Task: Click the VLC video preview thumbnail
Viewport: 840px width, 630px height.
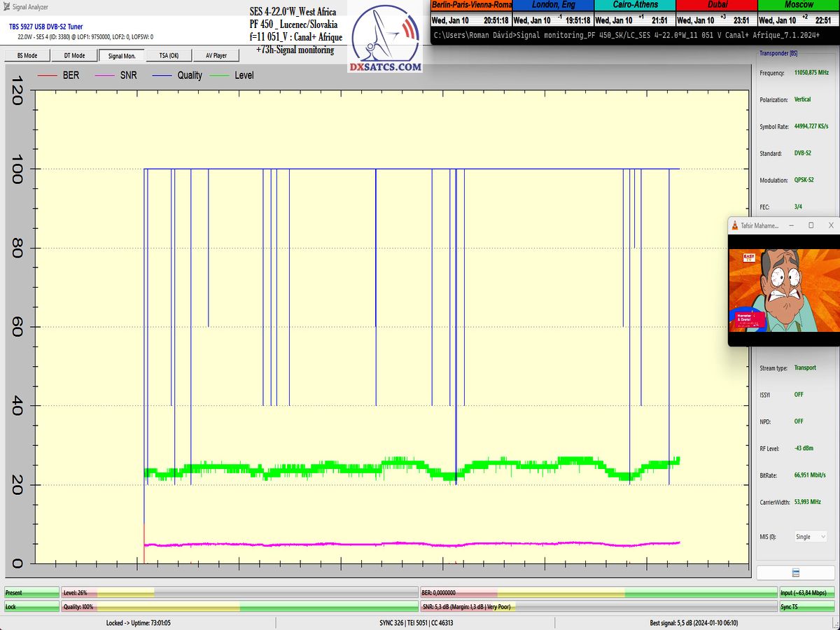Action: pos(784,290)
